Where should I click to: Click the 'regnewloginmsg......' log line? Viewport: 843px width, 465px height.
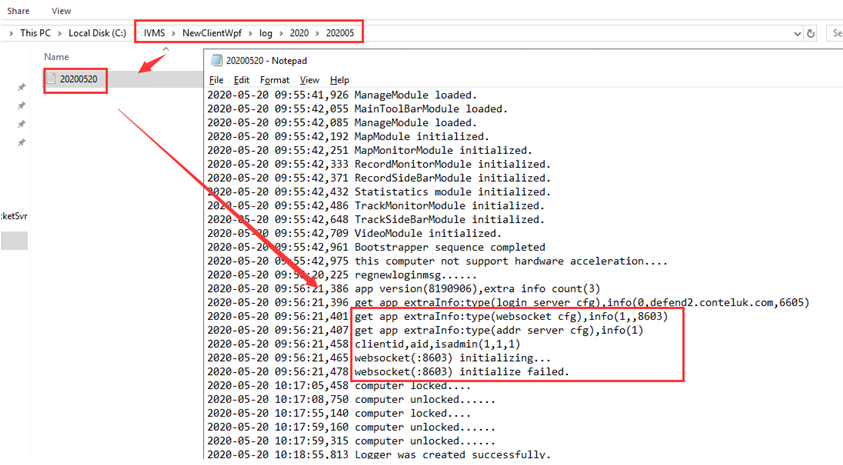tap(342, 275)
